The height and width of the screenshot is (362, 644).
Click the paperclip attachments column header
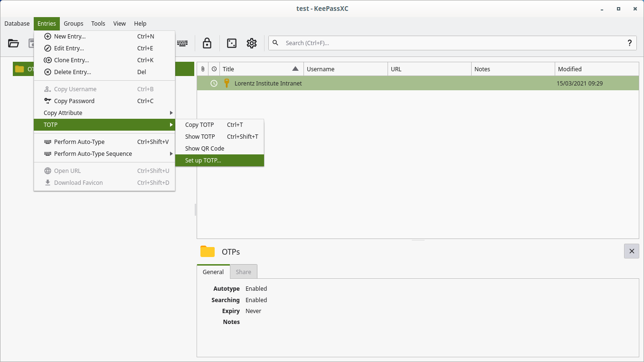pyautogui.click(x=203, y=69)
